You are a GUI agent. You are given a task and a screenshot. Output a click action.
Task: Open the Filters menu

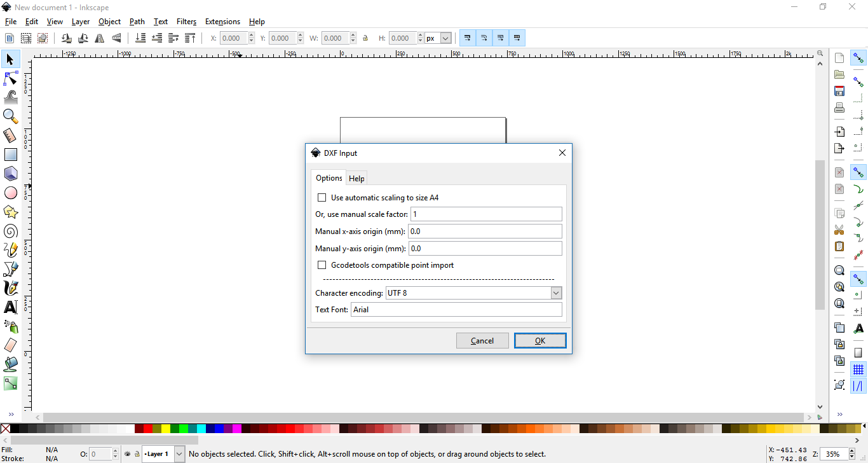(186, 22)
